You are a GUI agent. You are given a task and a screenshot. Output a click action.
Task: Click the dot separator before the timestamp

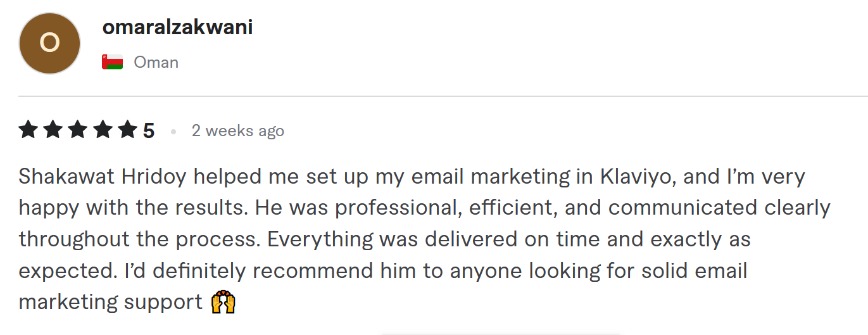point(173,132)
